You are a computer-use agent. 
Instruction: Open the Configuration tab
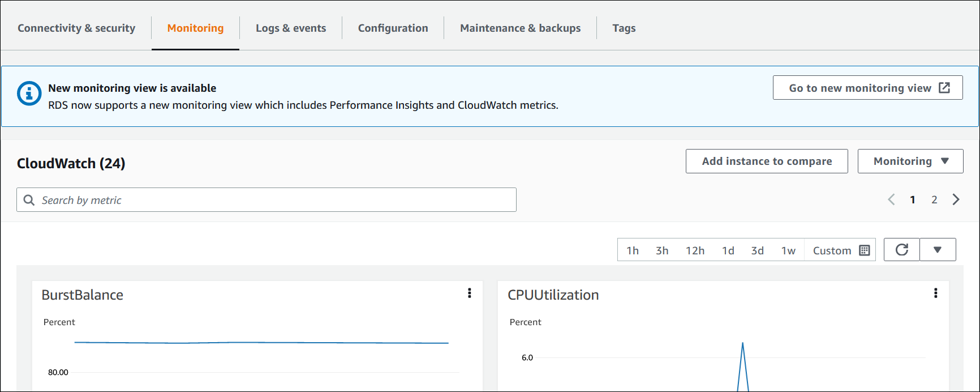(x=393, y=28)
